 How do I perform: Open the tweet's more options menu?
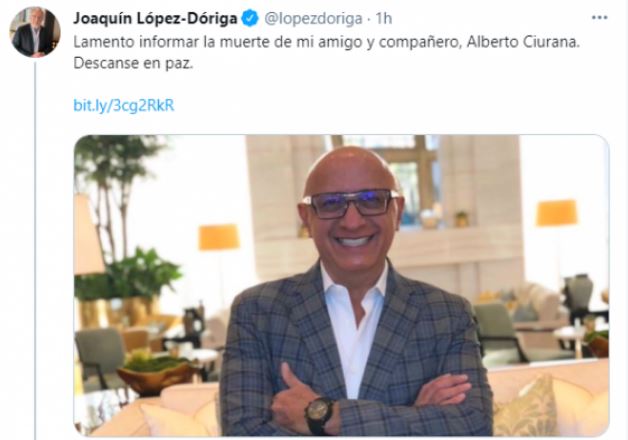pos(599,18)
